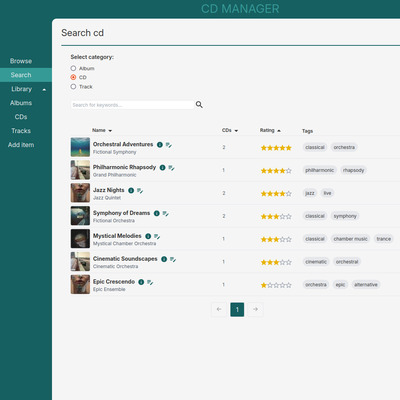Click the 'classical' tag on Orchestral Adventures
Viewport: 400px width, 400px height.
click(x=315, y=147)
